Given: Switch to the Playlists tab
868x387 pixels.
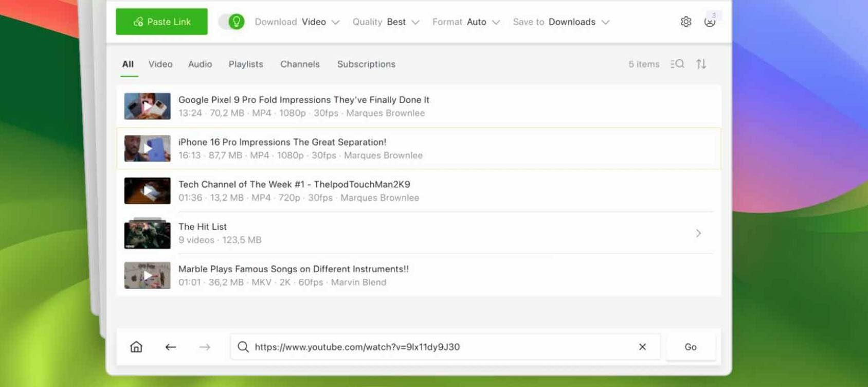Looking at the screenshot, I should 246,64.
